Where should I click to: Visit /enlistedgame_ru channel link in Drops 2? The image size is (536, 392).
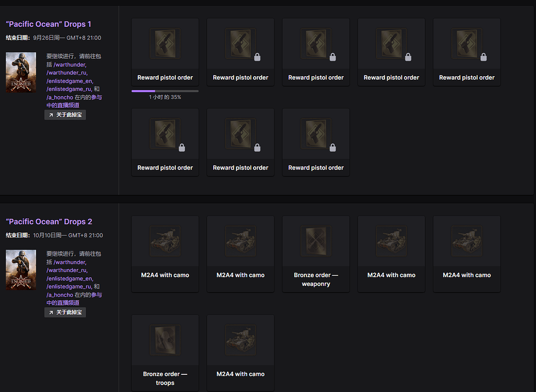point(69,287)
